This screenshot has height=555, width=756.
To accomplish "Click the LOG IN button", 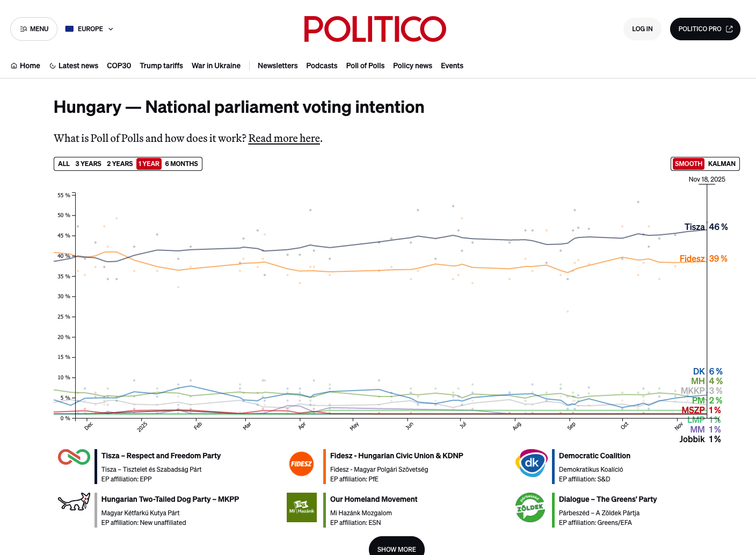I will point(642,29).
